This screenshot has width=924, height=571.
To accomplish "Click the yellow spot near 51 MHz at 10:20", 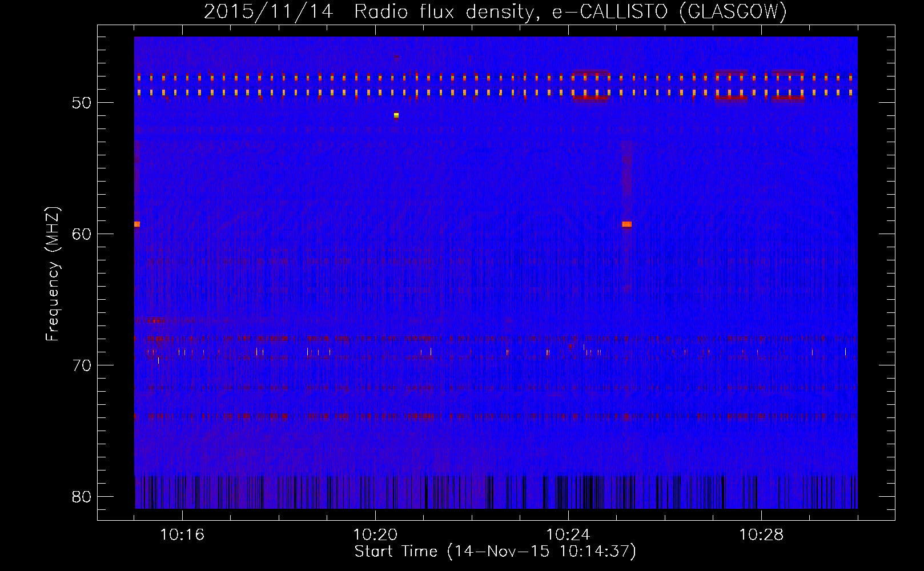I will coord(396,115).
